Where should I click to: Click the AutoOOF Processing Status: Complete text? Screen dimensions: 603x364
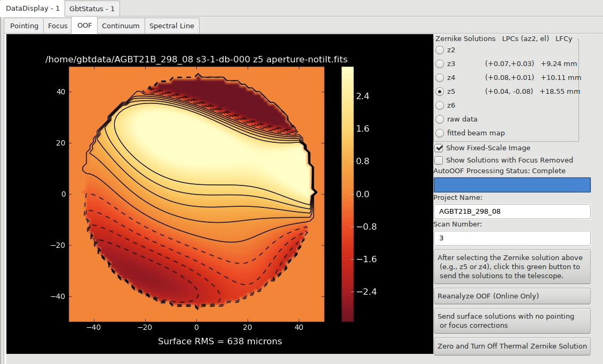click(x=499, y=171)
